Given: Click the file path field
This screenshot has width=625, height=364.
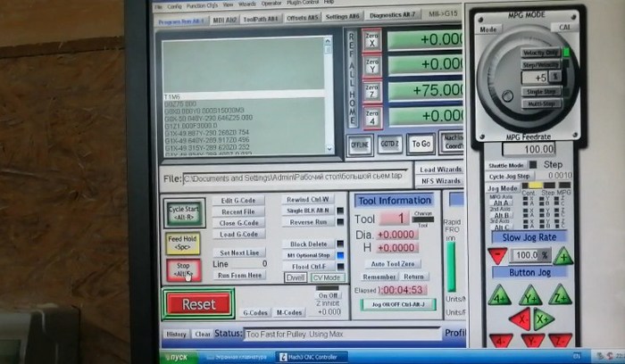Looking at the screenshot, I should 296,178.
